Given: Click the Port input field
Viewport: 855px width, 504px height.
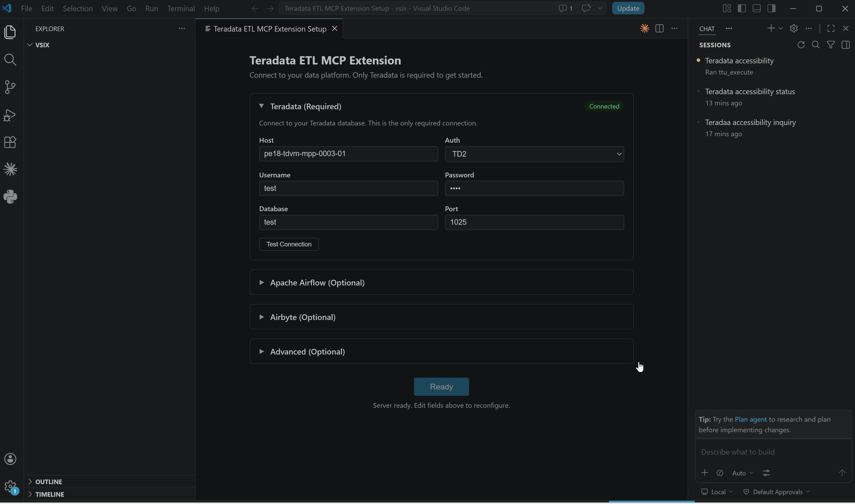Looking at the screenshot, I should click(534, 222).
